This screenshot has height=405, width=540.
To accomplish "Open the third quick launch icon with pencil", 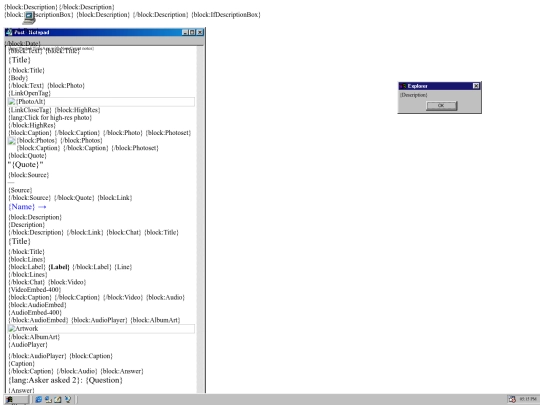I will click(58, 399).
